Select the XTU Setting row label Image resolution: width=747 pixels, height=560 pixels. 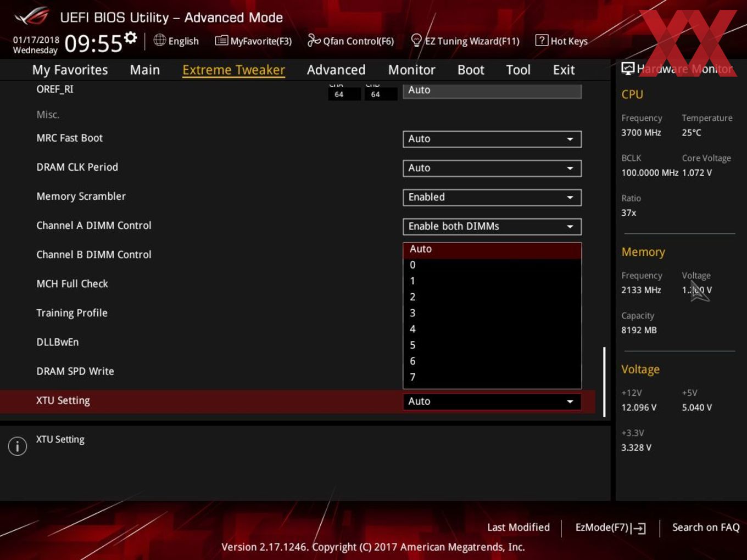tap(63, 401)
